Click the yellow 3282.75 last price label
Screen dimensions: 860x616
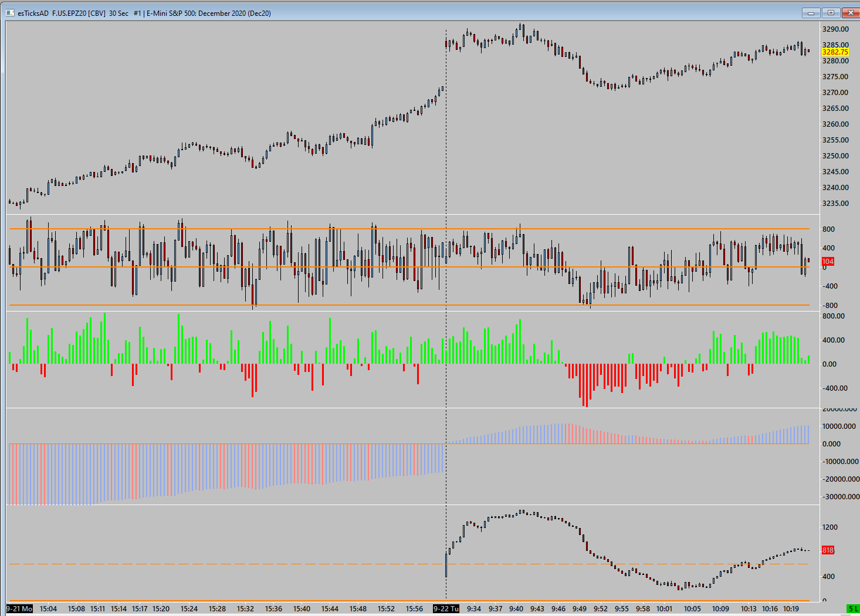click(835, 53)
